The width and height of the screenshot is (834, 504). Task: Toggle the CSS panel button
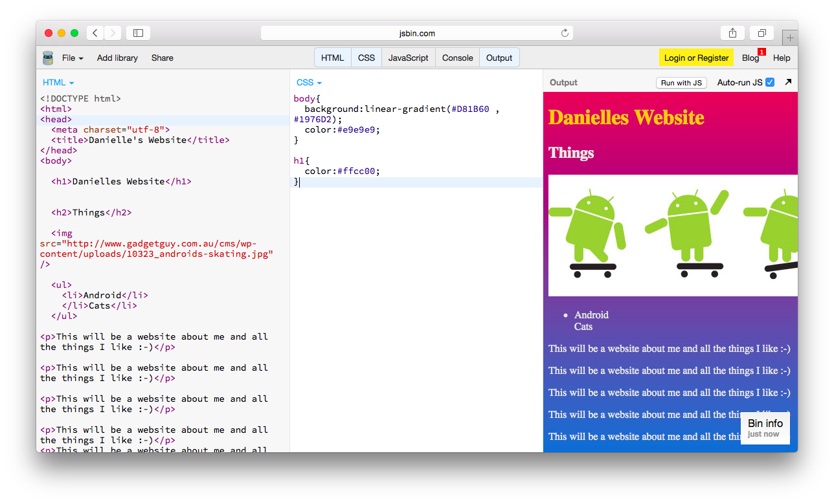pos(366,58)
